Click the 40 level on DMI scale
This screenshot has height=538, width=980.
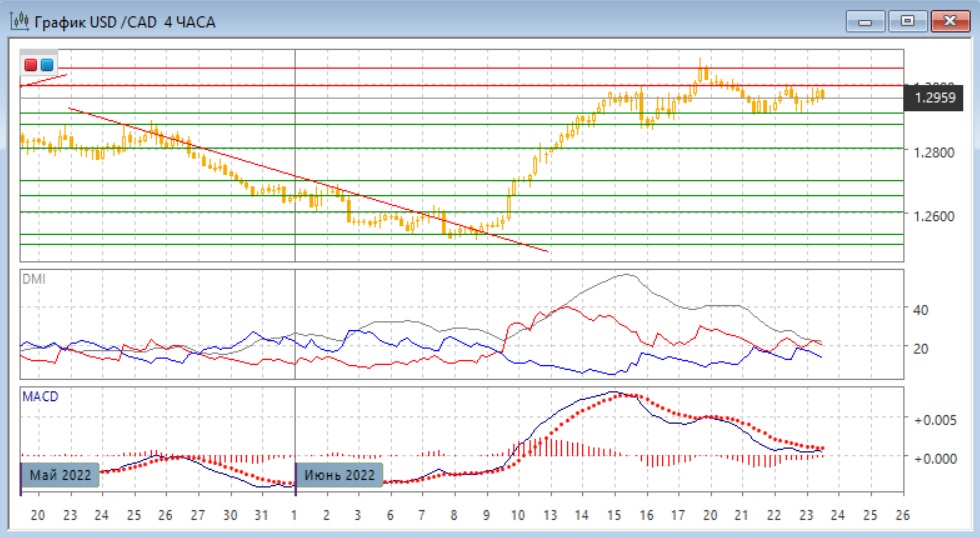[x=919, y=310]
